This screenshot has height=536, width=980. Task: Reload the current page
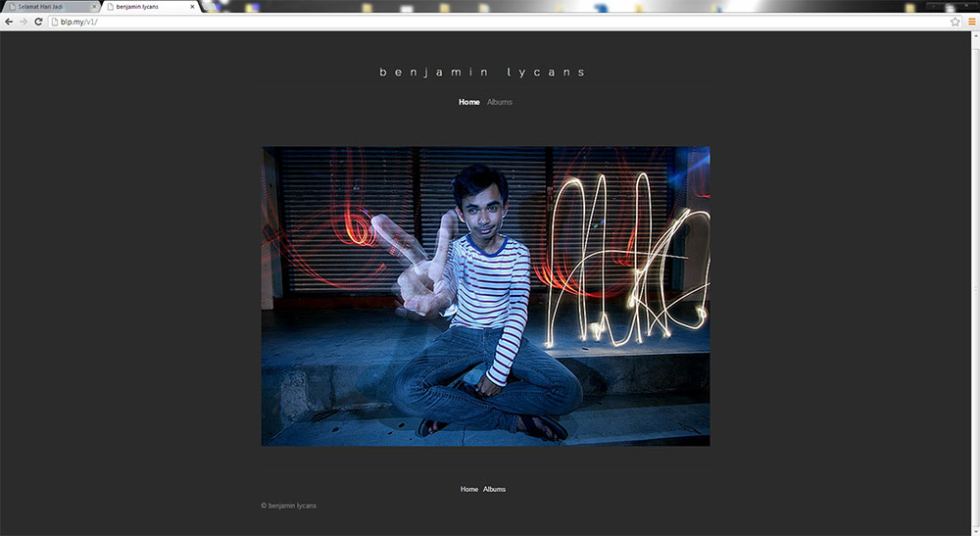(x=38, y=22)
